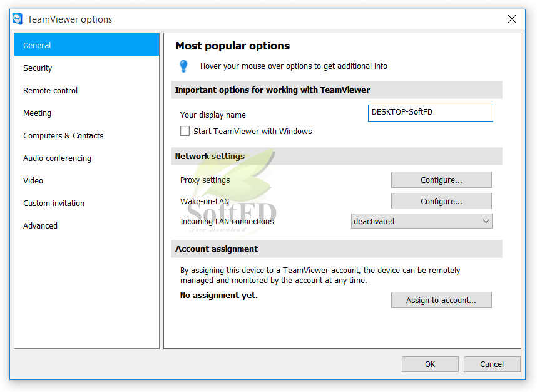Configure Wake-on-LAN
Image resolution: width=537 pixels, height=392 pixels.
coord(441,201)
